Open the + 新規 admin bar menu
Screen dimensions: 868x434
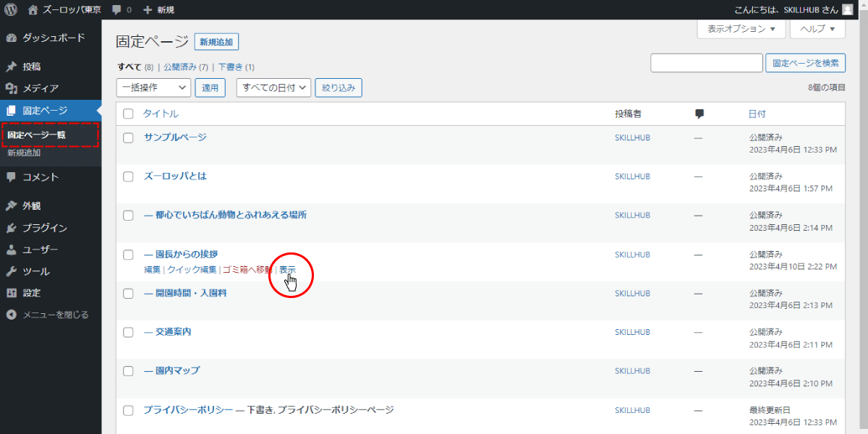(x=158, y=9)
